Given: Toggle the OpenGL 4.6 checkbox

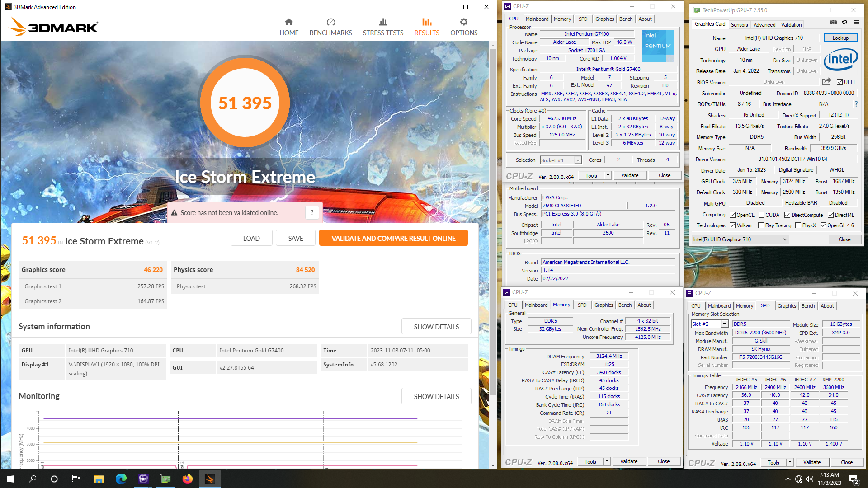Looking at the screenshot, I should point(823,225).
